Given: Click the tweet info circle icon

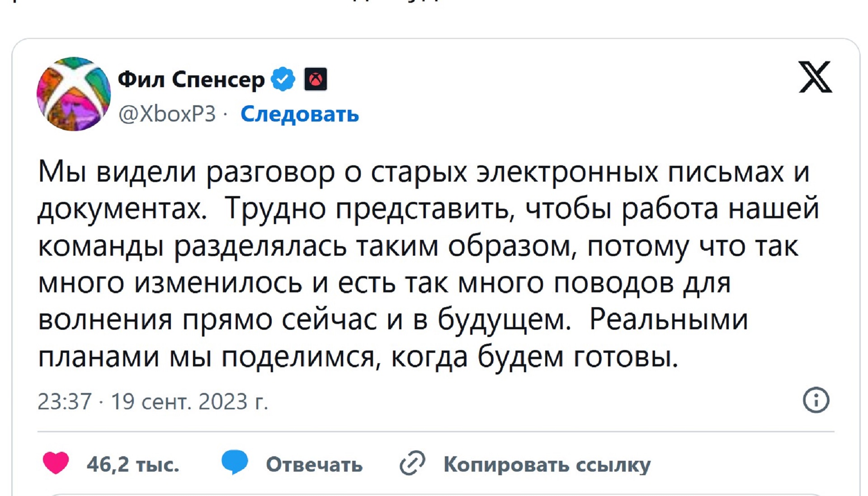Looking at the screenshot, I should (816, 400).
